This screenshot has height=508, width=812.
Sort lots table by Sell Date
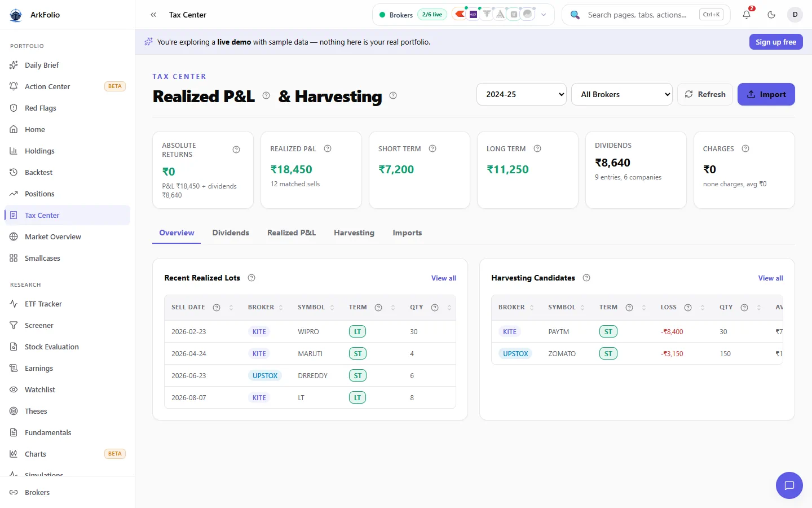(x=231, y=308)
